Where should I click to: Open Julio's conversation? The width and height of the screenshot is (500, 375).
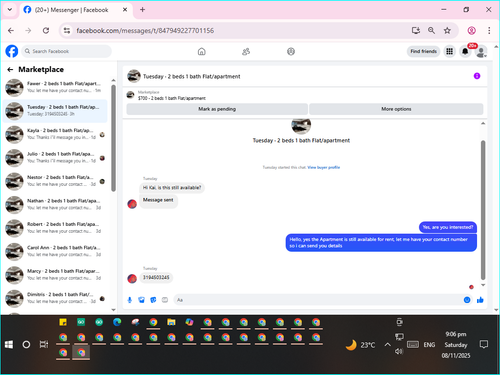tap(55, 157)
